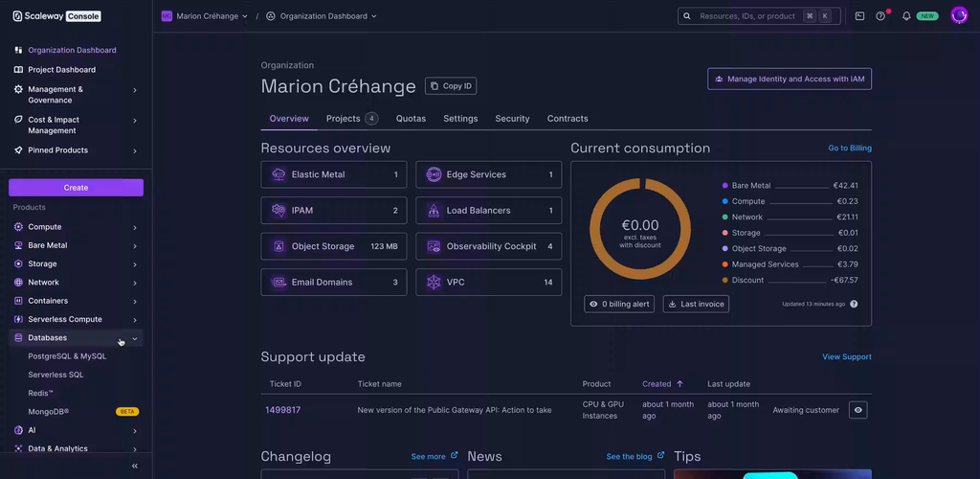Viewport: 980px width, 479px height.
Task: Click the Object Storage resource icon
Action: tap(278, 246)
